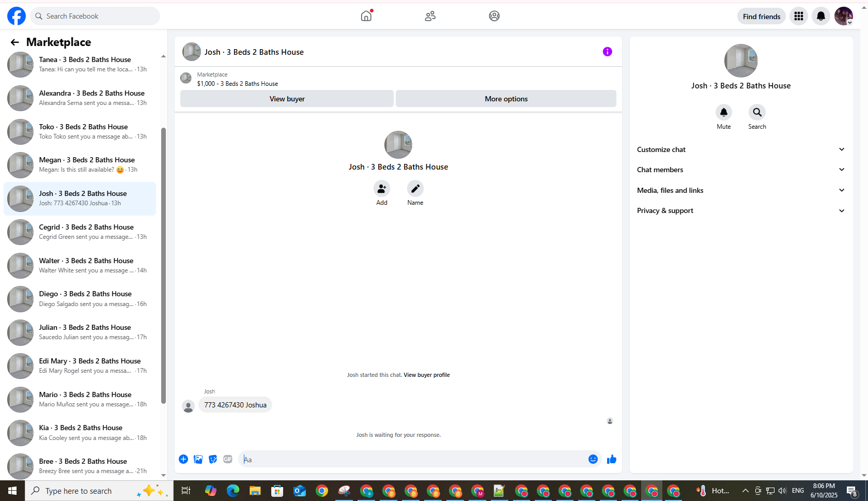Show hidden system tray icons chevron
Image resolution: width=868 pixels, height=501 pixels.
point(745,491)
